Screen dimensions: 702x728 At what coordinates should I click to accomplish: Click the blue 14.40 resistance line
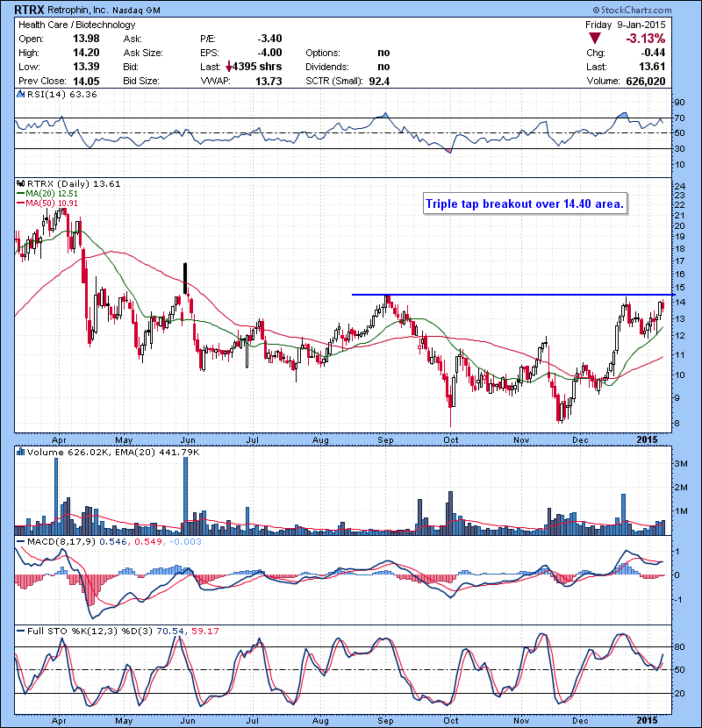pyautogui.click(x=513, y=295)
